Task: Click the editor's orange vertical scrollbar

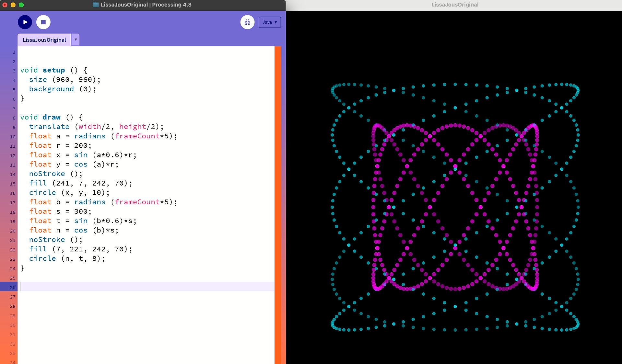Action: [x=278, y=205]
